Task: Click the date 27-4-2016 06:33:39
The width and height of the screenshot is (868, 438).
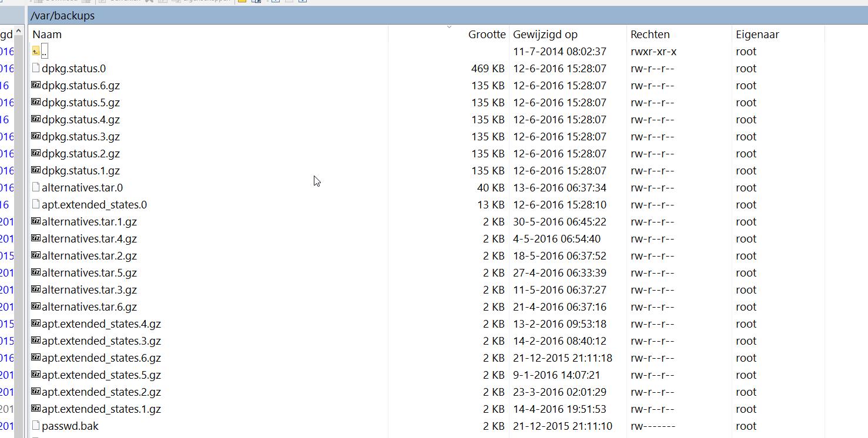Action: pos(559,272)
